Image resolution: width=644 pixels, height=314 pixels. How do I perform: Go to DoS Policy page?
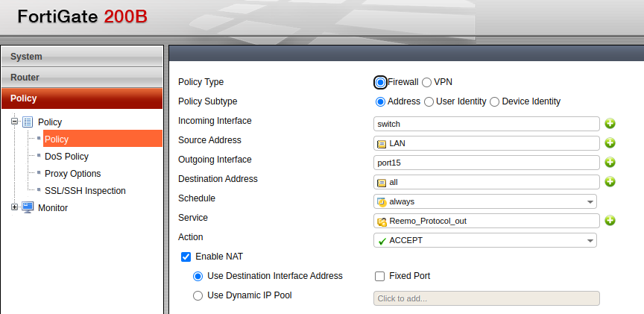(x=66, y=157)
